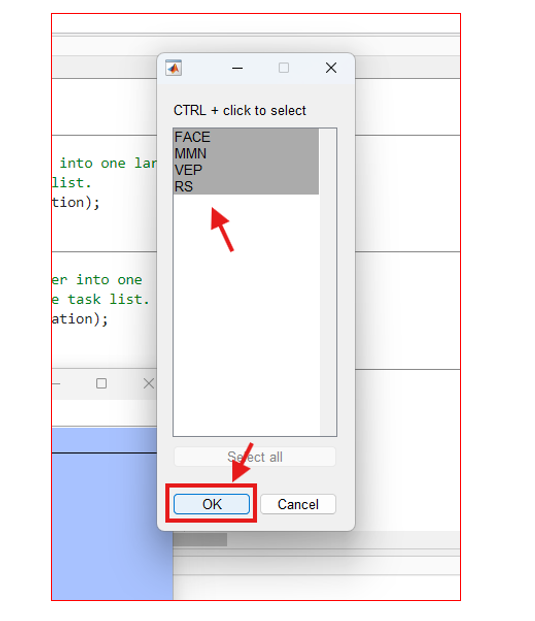Click the background window's minimize dash
This screenshot has width=535, height=621.
tap(56, 383)
